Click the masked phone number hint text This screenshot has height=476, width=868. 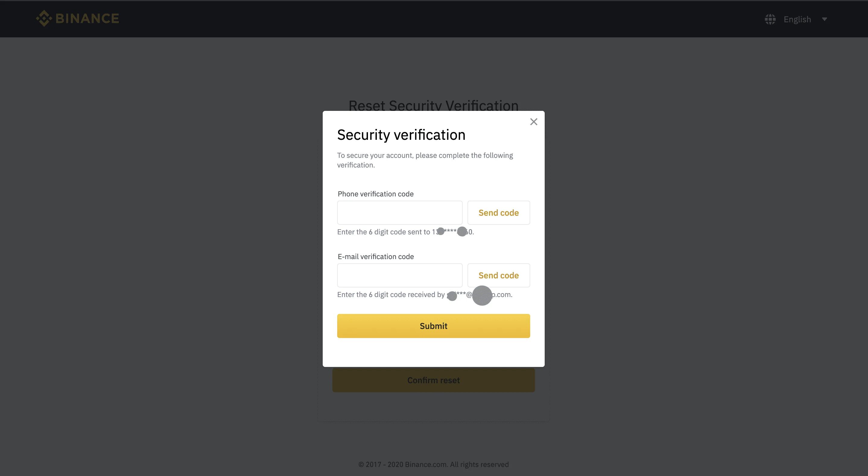click(x=452, y=232)
